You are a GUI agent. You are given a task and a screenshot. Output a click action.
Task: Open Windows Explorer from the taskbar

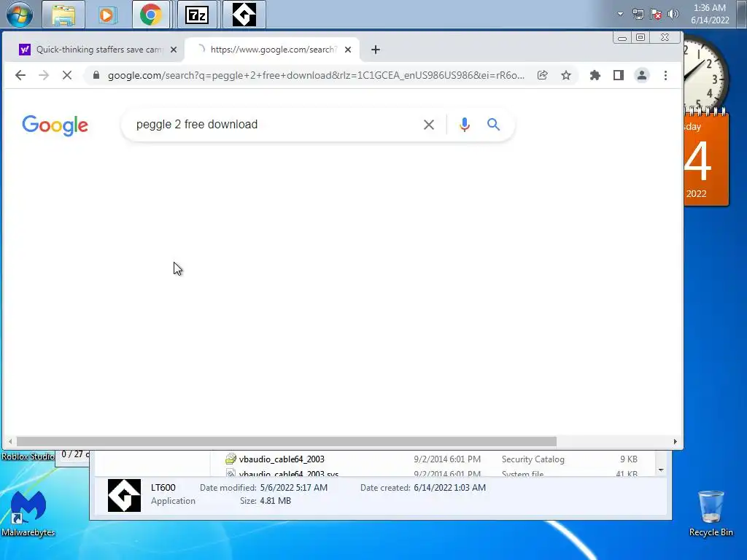(x=63, y=15)
